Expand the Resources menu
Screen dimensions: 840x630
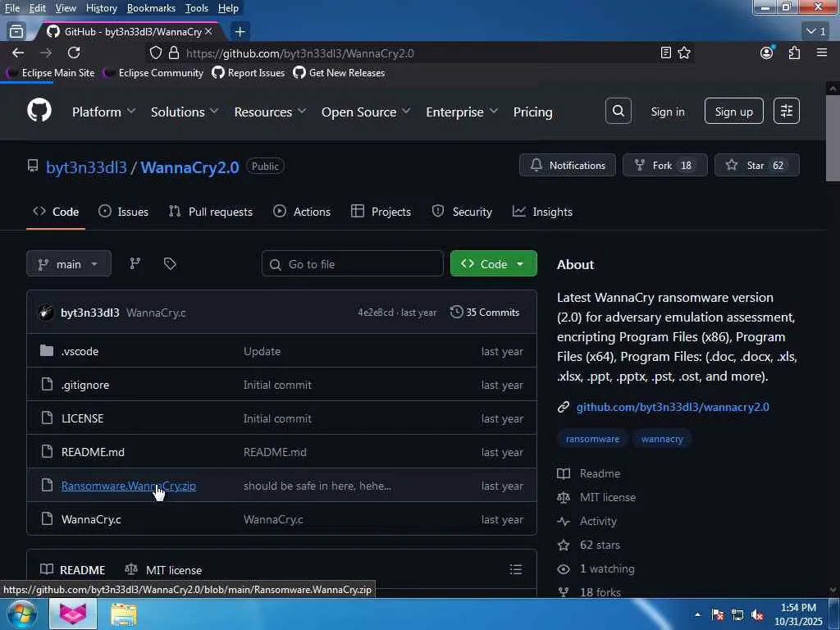click(270, 112)
